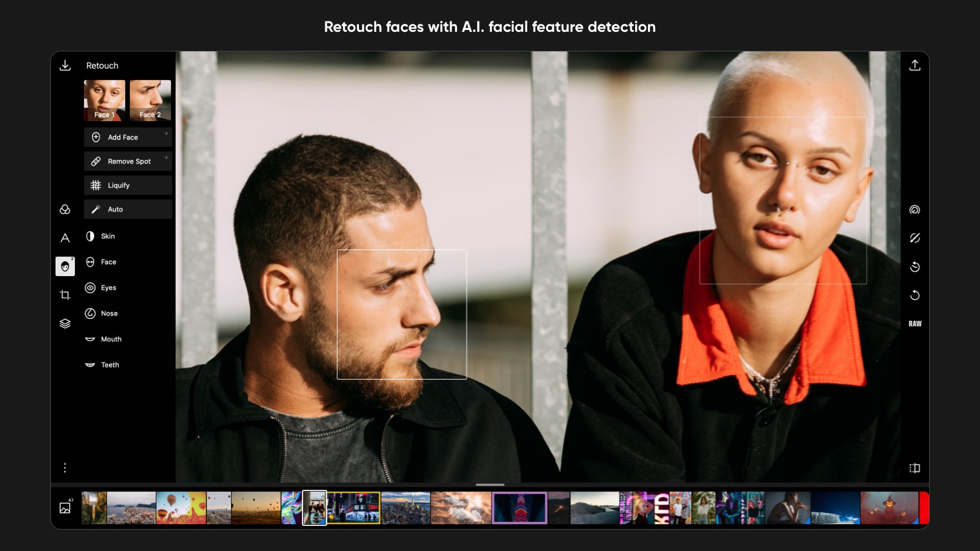Select the Retouch face tool
This screenshot has height=551, width=980.
point(65,266)
